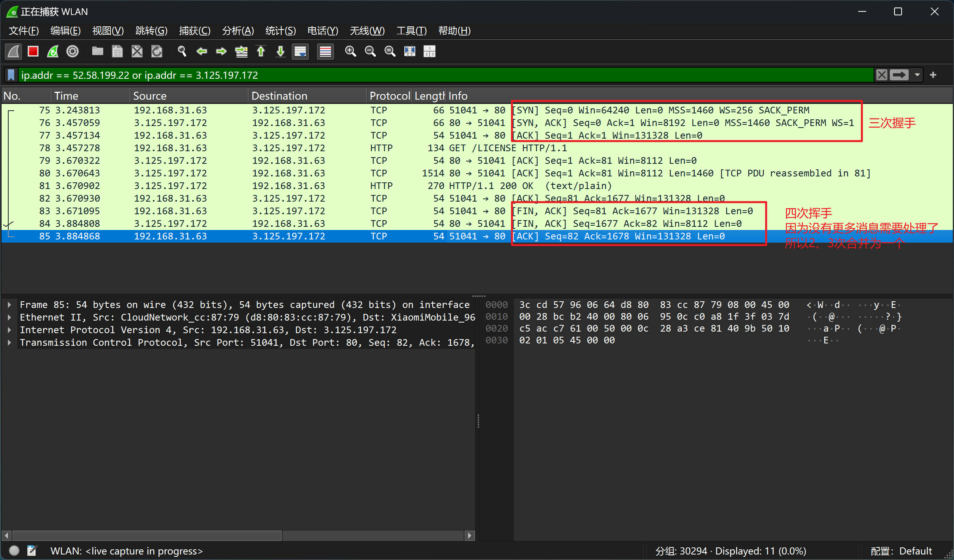Clear the display filter with X button
Viewport: 954px width, 560px height.
[x=882, y=75]
